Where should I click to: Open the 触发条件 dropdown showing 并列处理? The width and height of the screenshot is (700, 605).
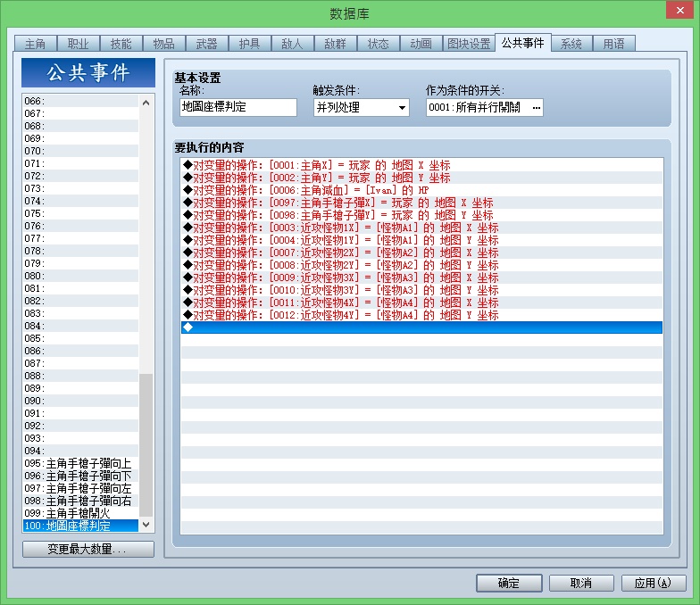[361, 107]
